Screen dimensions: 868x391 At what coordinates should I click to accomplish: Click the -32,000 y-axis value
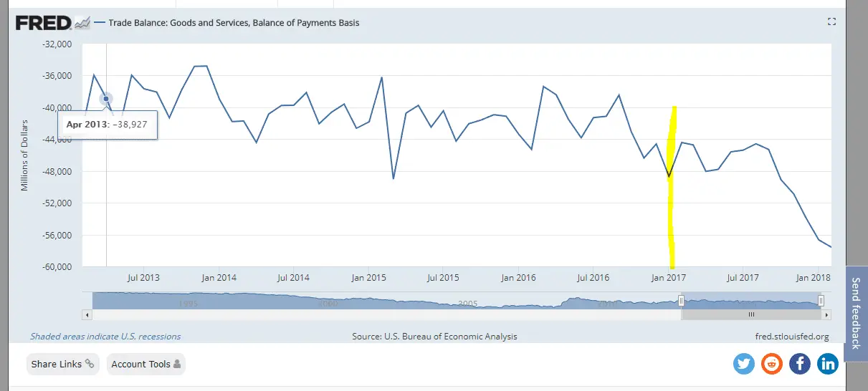click(x=57, y=44)
